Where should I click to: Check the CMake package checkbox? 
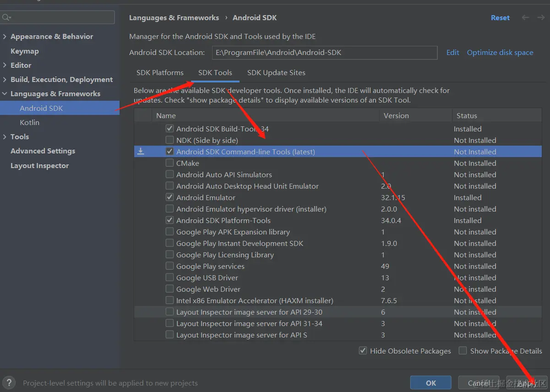click(x=170, y=163)
